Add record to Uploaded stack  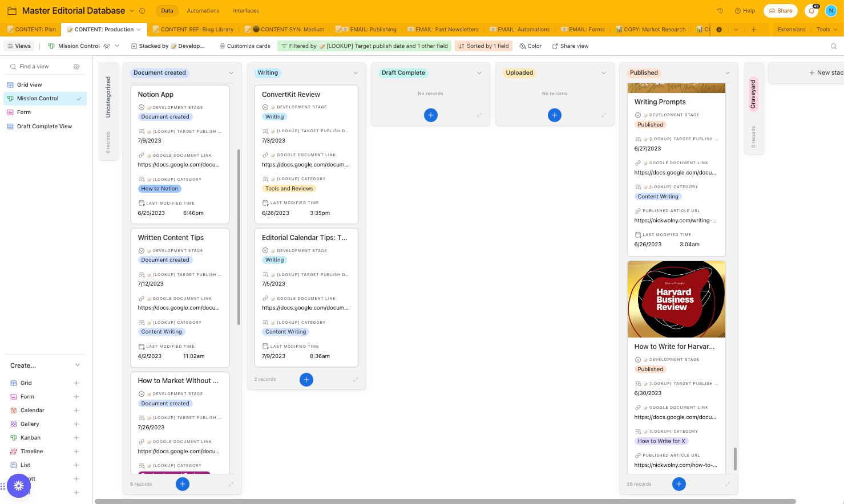(555, 115)
